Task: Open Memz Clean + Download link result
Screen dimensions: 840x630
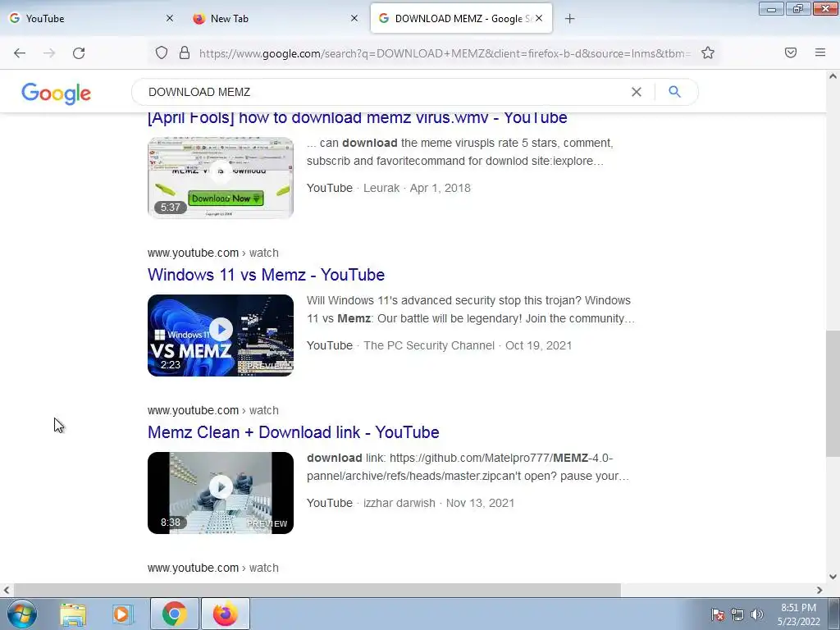Action: pyautogui.click(x=294, y=432)
